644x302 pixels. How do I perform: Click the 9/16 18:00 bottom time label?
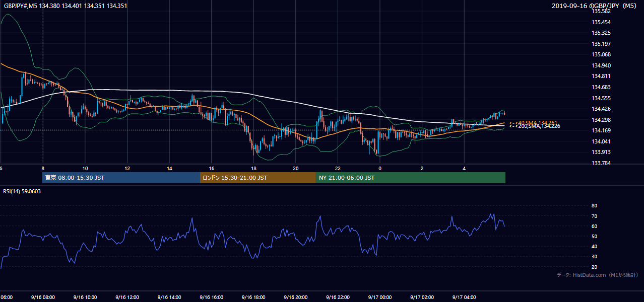click(x=253, y=297)
